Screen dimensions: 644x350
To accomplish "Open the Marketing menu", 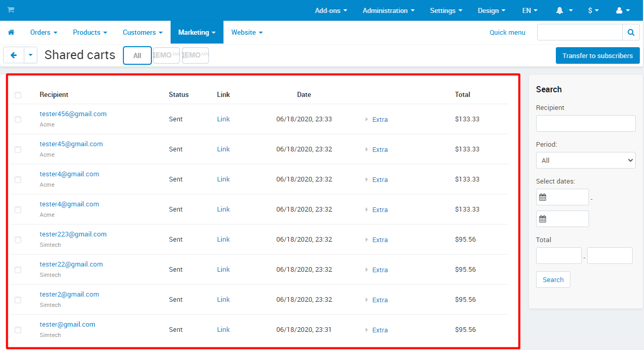I will 197,32.
